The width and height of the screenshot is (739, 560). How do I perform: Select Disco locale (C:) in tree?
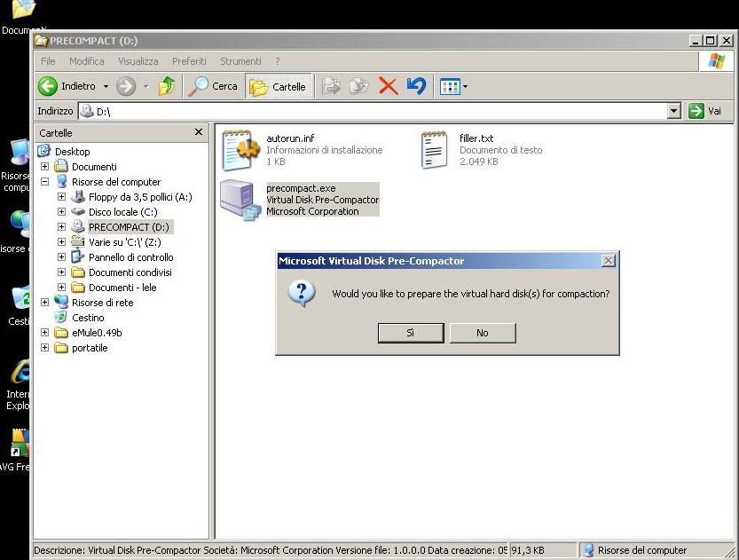[123, 212]
